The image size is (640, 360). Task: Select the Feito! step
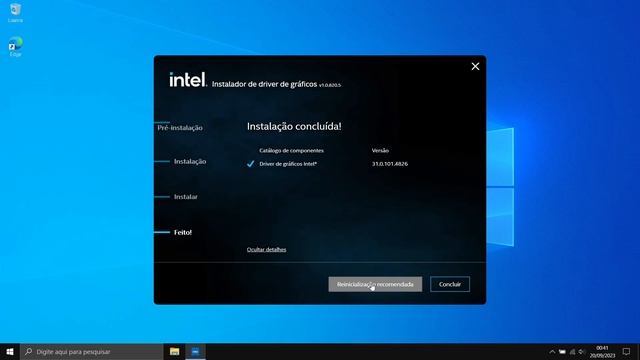click(x=183, y=232)
